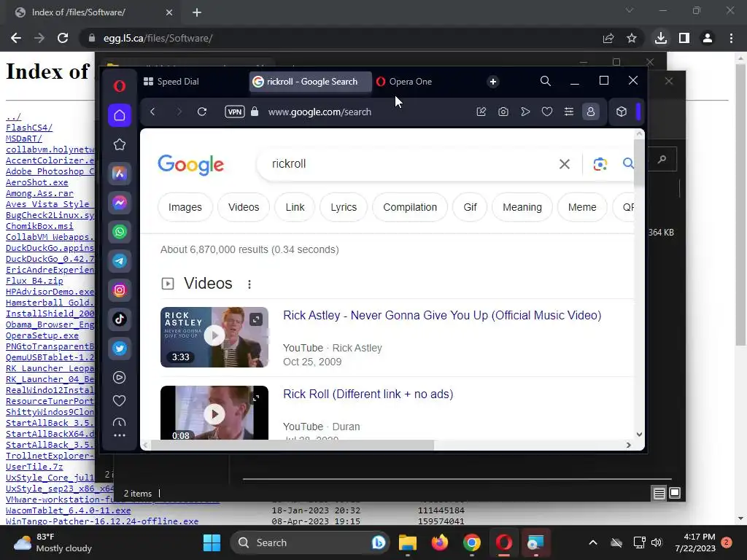Toggle Chrome side panel icon

click(x=684, y=38)
